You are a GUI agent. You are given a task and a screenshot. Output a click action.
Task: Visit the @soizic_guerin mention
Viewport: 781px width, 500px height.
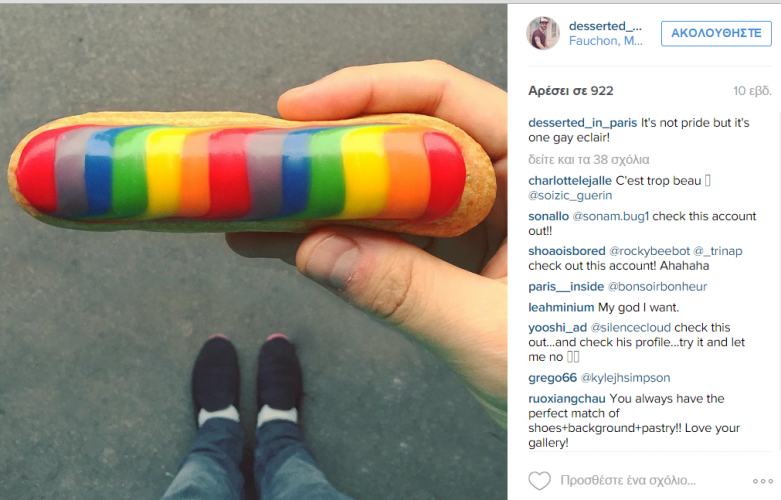570,196
